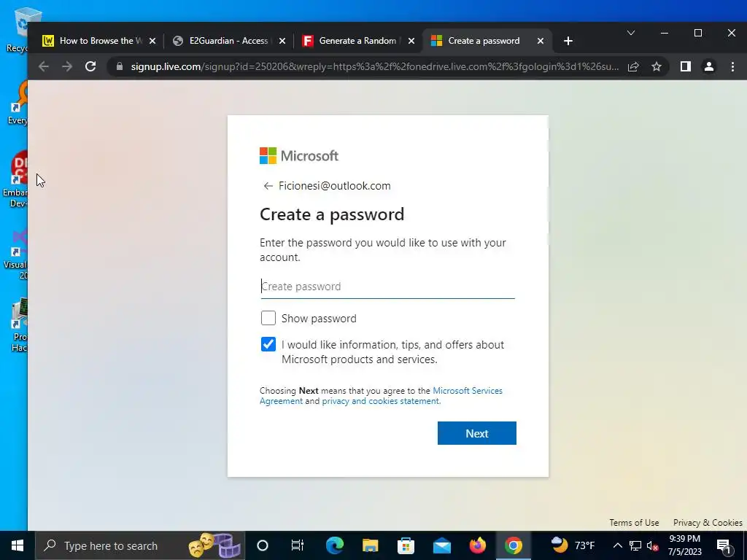Viewport: 747px width, 560px height.
Task: Open the Terms of Use footer link
Action: coord(634,522)
